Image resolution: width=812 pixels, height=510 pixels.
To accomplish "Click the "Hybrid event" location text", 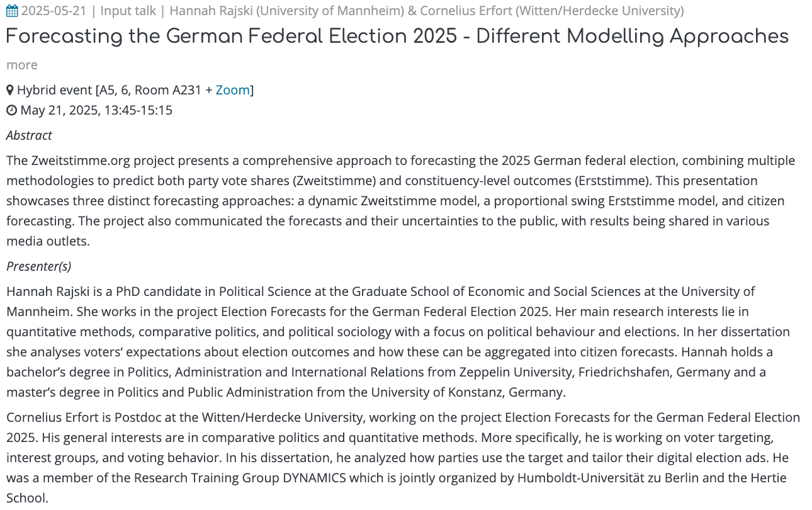I will (54, 90).
